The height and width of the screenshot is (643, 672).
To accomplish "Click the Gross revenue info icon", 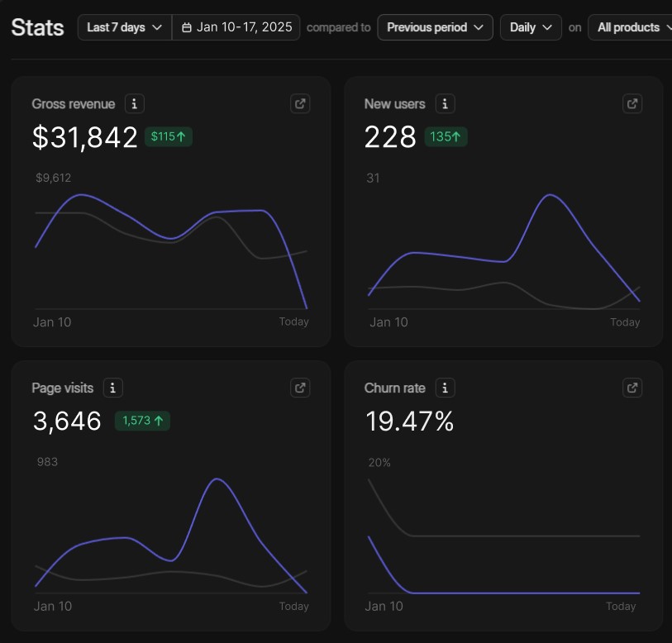I will click(x=136, y=104).
